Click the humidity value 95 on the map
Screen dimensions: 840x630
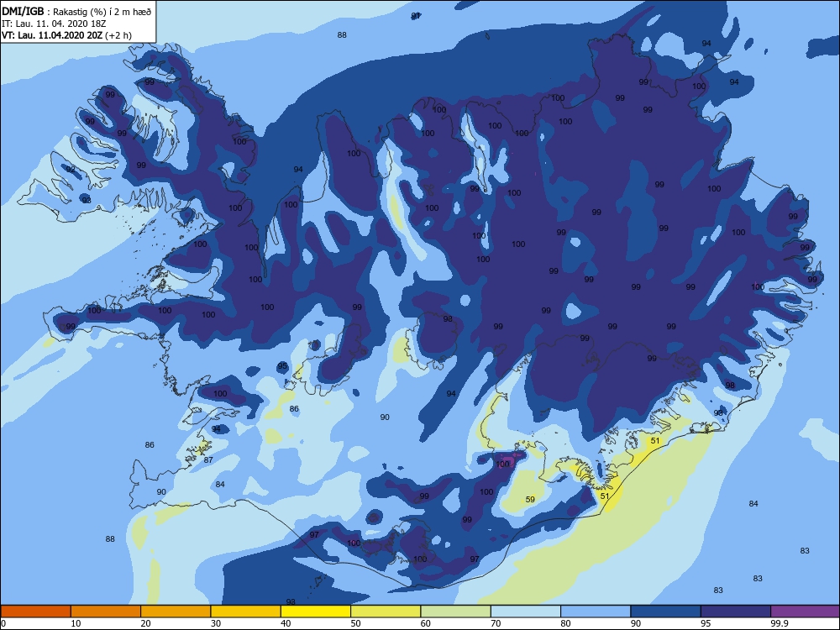click(x=282, y=366)
